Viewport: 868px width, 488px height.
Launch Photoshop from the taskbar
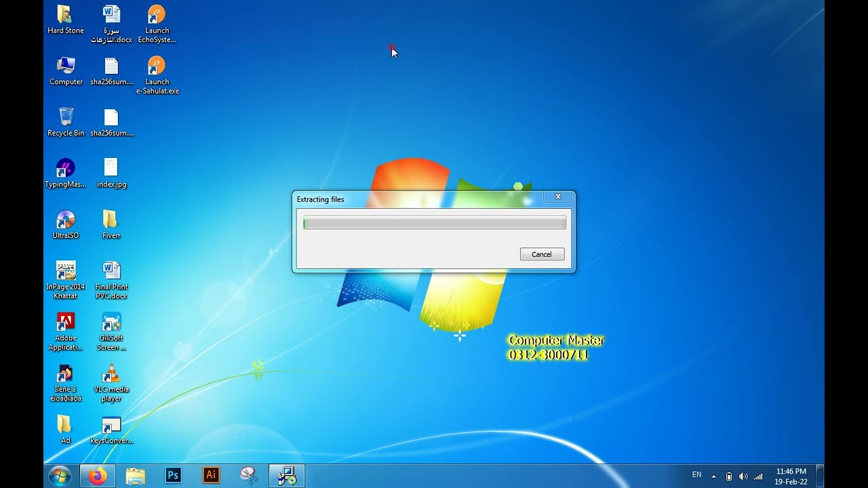tap(174, 476)
